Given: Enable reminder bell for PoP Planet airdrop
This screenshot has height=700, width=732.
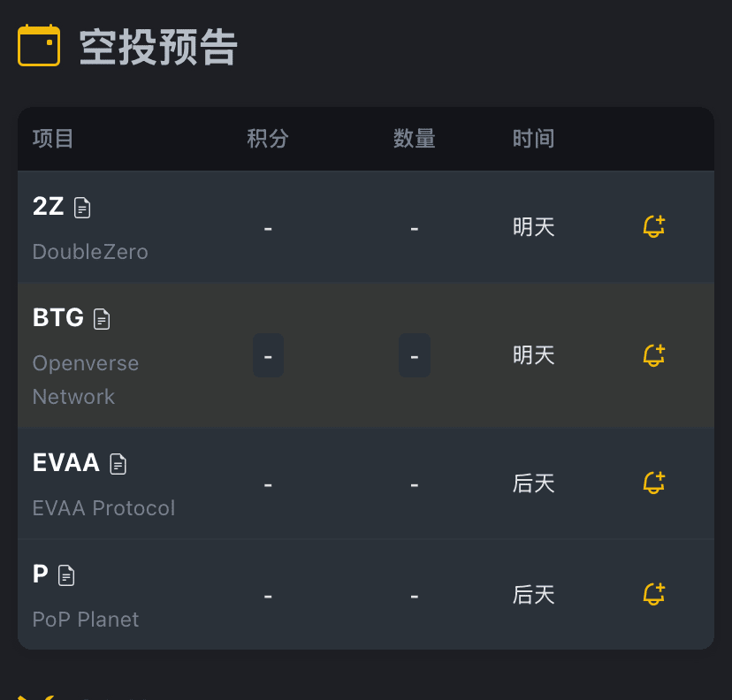Looking at the screenshot, I should 653,595.
